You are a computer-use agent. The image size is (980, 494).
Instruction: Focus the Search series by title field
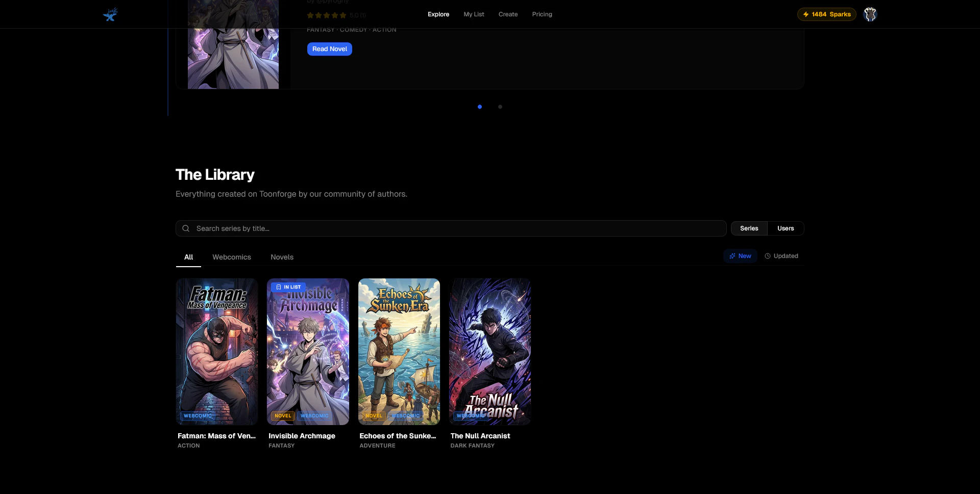pos(451,228)
